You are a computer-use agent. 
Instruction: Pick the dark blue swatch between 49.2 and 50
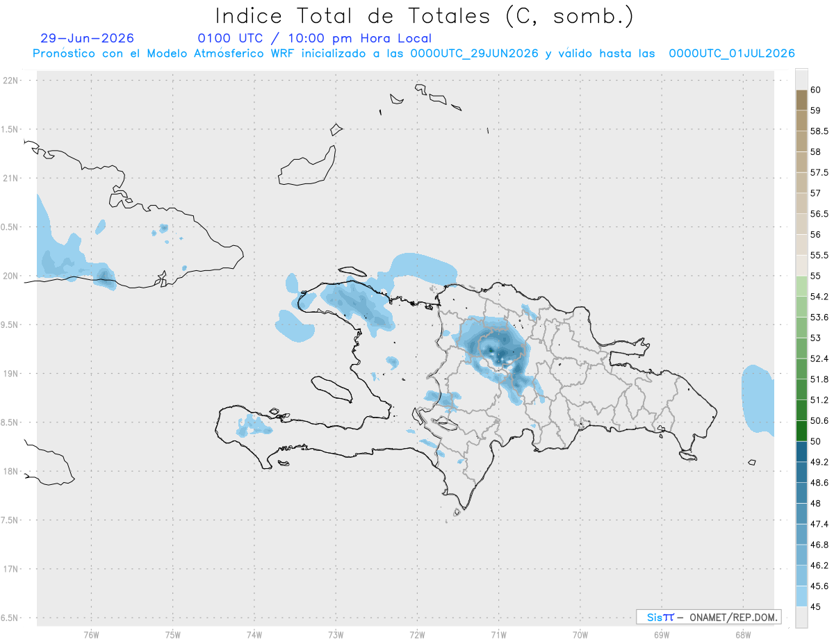coord(801,452)
